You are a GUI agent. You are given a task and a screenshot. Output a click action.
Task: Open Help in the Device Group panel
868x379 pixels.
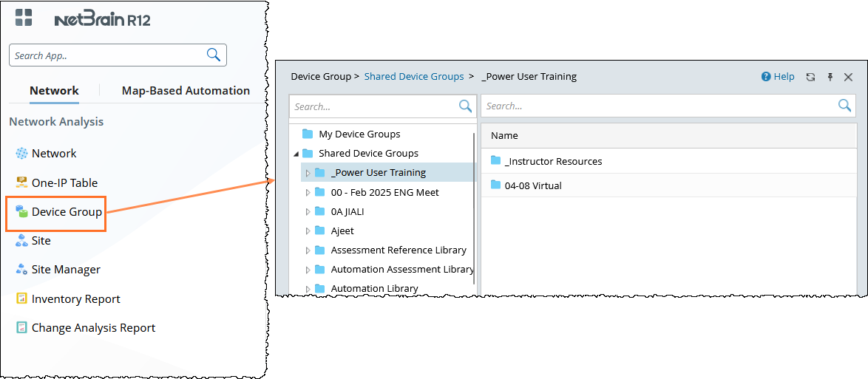tap(778, 77)
